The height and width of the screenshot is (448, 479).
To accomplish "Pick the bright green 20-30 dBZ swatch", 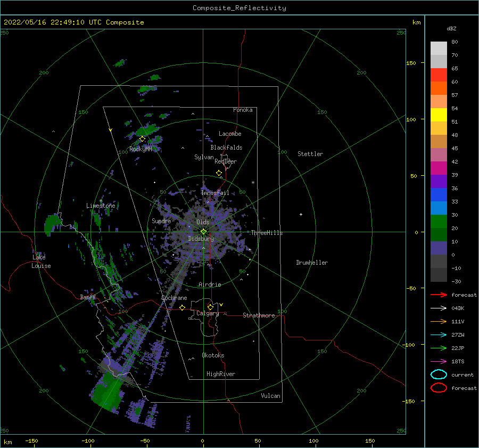I will pos(439,222).
